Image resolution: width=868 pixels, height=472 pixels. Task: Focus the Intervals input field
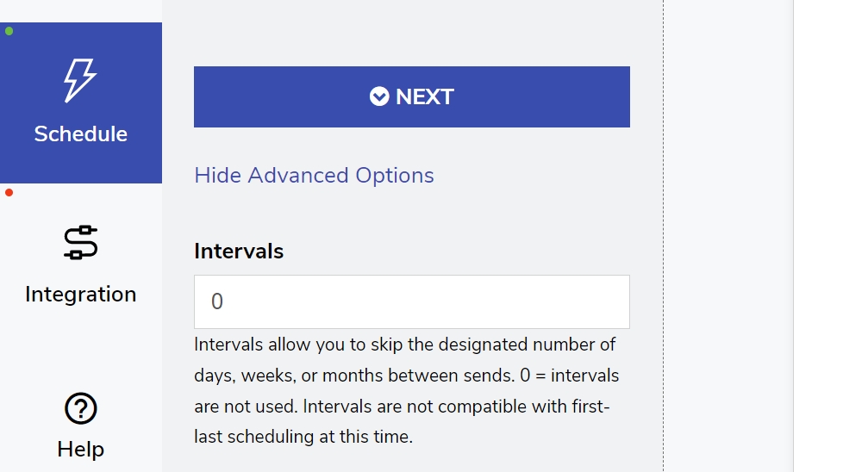(412, 301)
